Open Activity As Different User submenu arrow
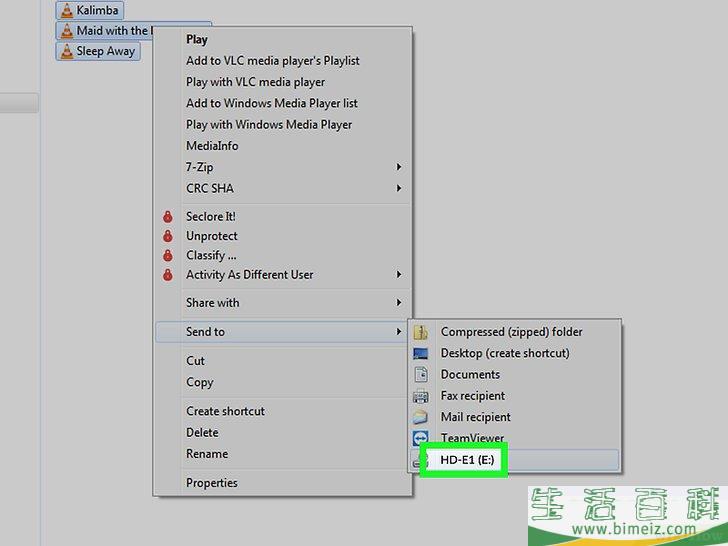Screen dimensions: 728x546 click(x=399, y=275)
